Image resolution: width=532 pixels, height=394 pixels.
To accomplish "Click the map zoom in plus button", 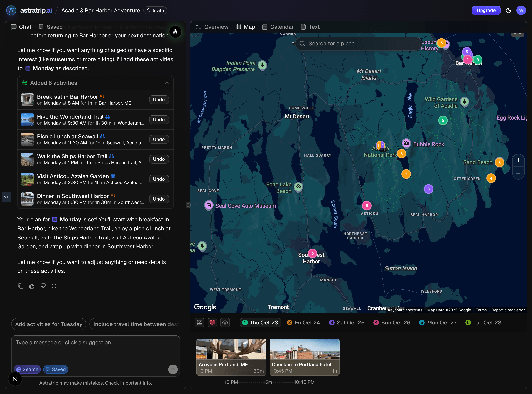I will click(518, 160).
